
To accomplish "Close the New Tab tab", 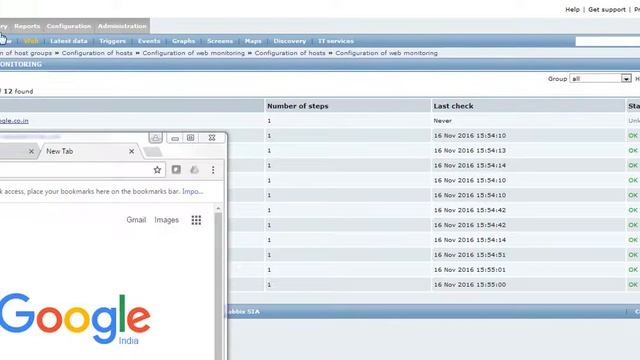I will click(x=131, y=151).
